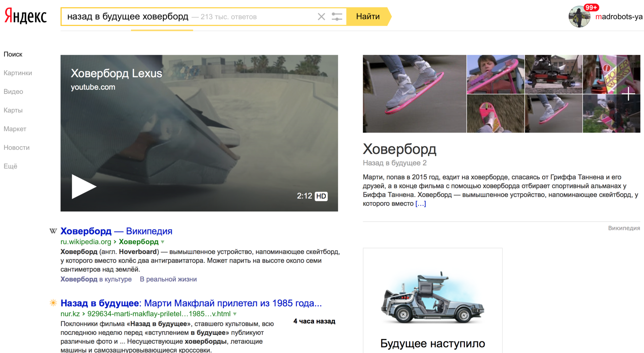Expand the Ещё menu
644x353 pixels.
pyautogui.click(x=10, y=166)
